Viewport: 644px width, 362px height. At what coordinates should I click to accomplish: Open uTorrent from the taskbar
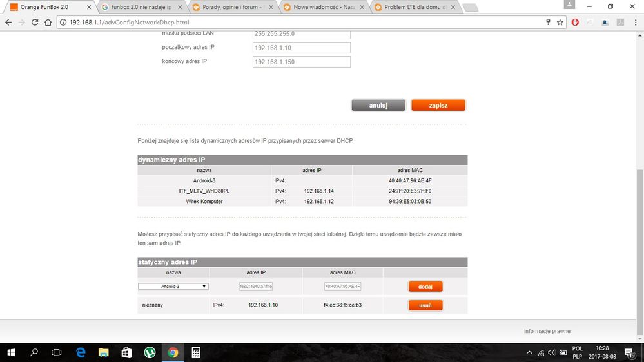(150, 352)
